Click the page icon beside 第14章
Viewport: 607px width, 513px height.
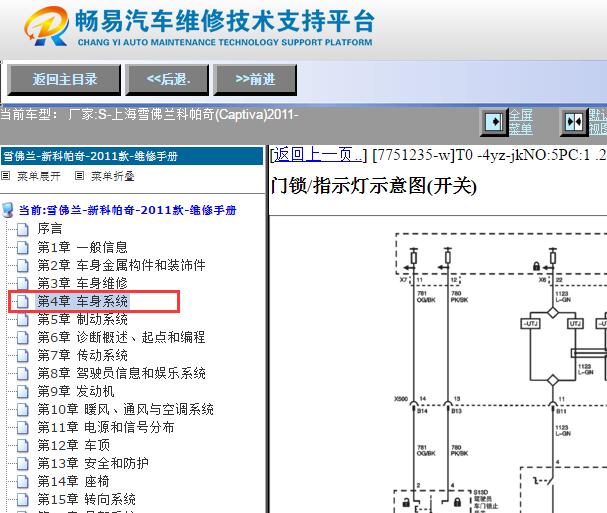coord(22,482)
